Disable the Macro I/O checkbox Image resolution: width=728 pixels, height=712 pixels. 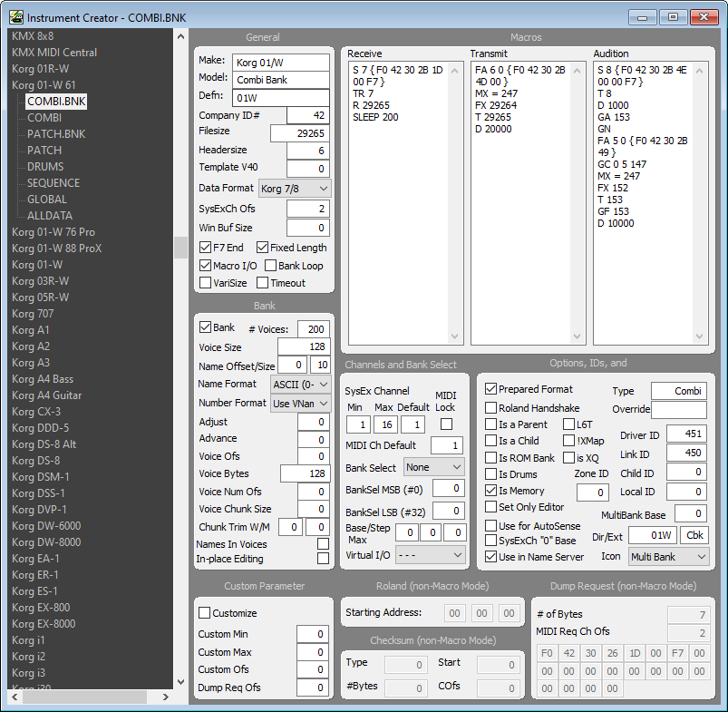point(205,266)
